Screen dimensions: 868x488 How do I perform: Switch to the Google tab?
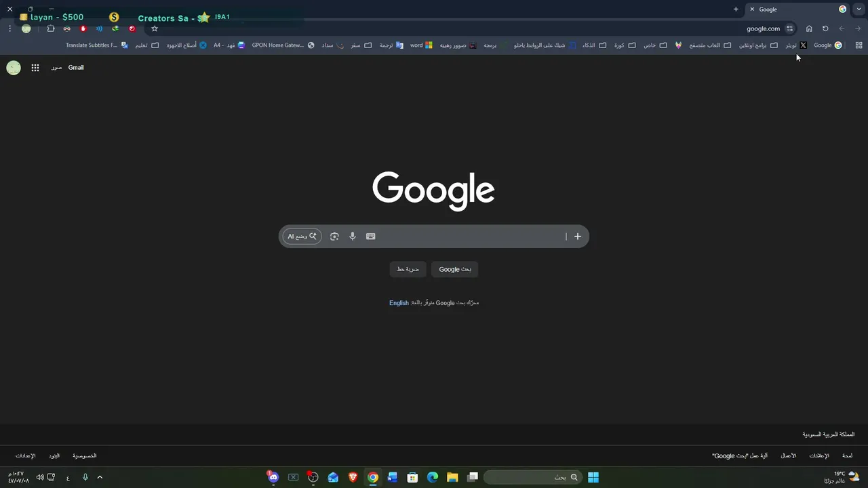click(797, 9)
